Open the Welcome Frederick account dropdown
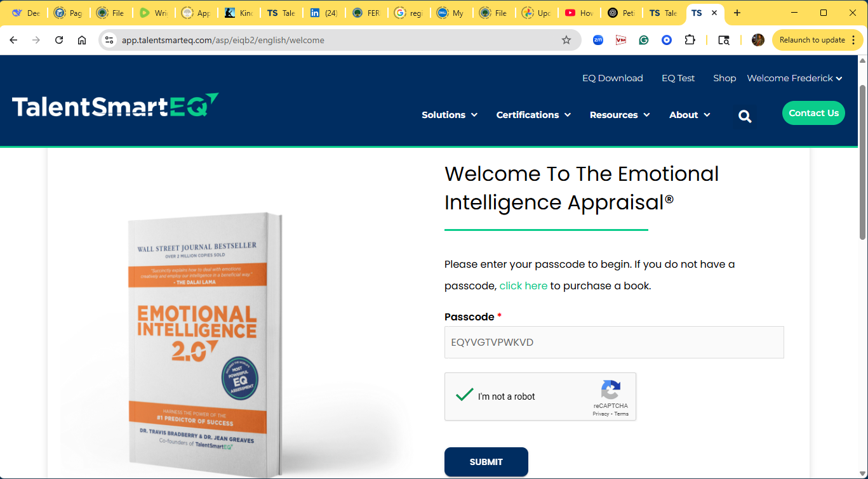The image size is (868, 479). click(795, 78)
